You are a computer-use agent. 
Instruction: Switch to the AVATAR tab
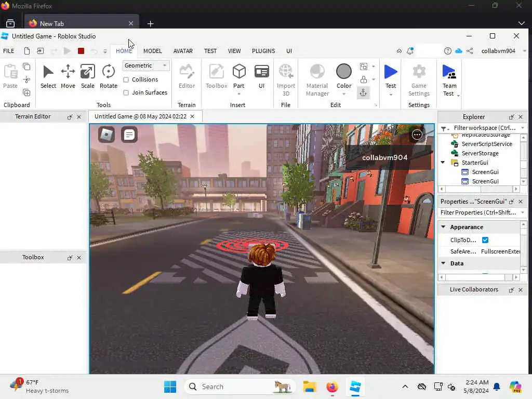click(x=183, y=51)
